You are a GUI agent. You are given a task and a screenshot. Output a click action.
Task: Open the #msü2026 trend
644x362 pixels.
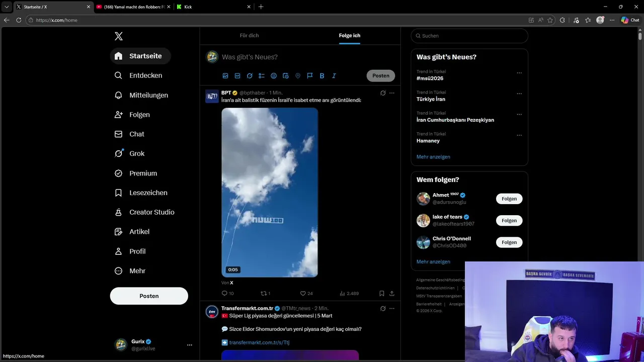pyautogui.click(x=430, y=78)
